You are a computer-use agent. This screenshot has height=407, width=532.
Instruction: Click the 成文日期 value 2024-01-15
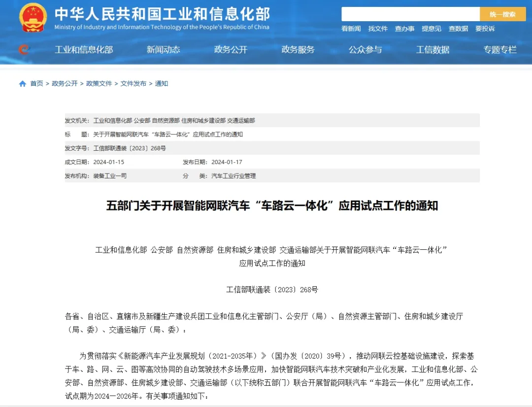point(109,162)
